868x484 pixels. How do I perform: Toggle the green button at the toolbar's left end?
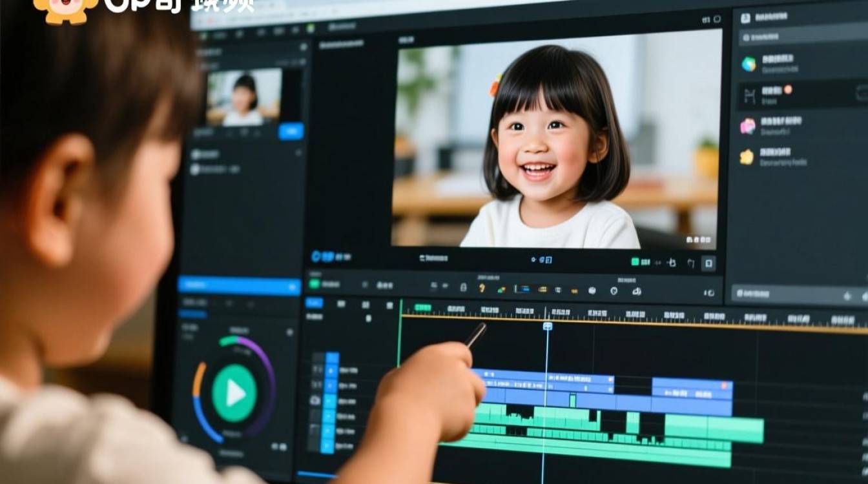coord(315,283)
